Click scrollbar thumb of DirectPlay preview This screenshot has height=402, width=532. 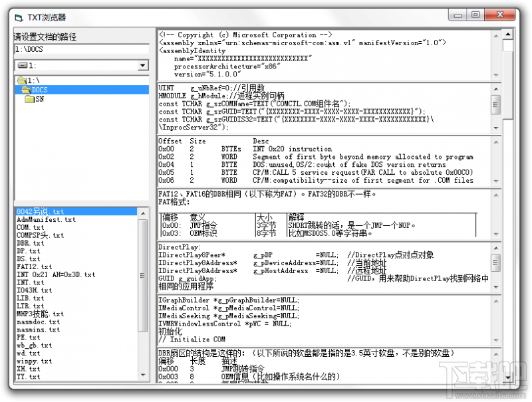pyautogui.click(x=496, y=262)
